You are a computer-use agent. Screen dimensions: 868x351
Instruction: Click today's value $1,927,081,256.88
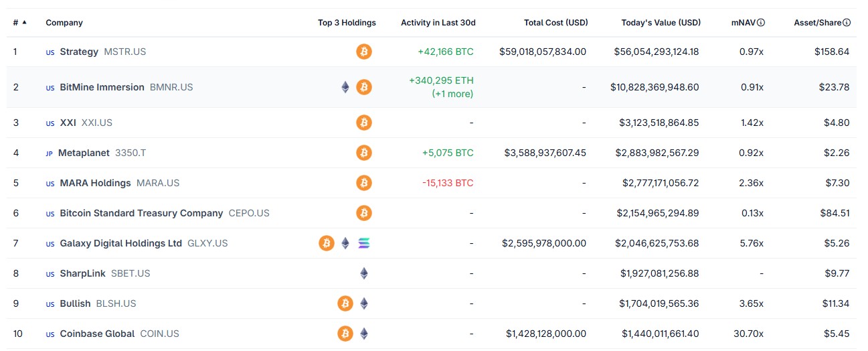pyautogui.click(x=659, y=273)
